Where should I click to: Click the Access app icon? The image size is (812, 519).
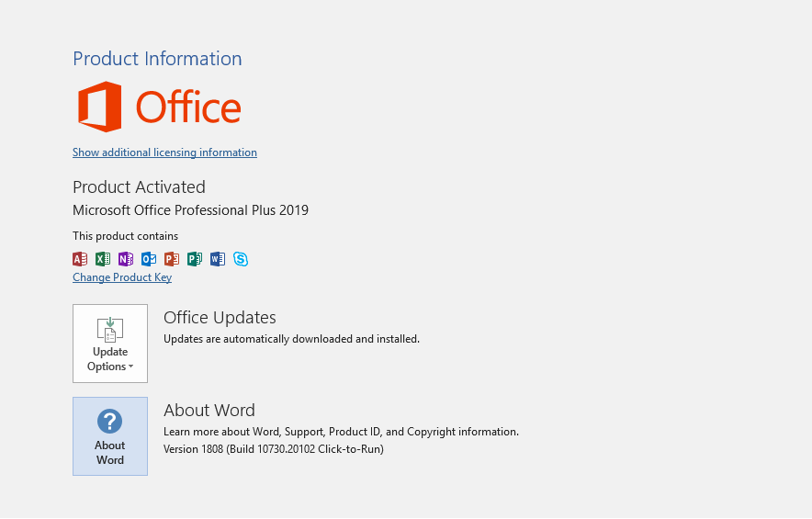click(80, 259)
